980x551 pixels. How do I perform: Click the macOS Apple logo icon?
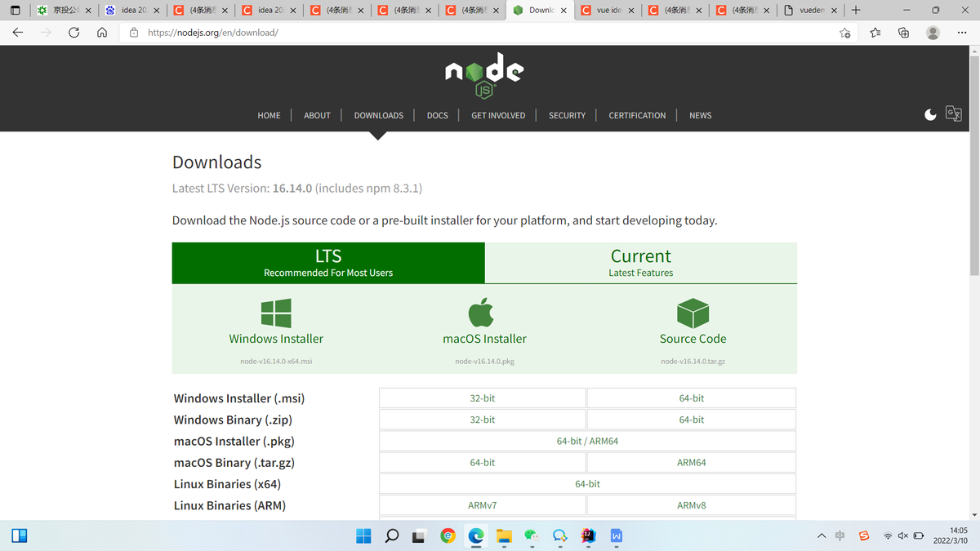click(481, 313)
